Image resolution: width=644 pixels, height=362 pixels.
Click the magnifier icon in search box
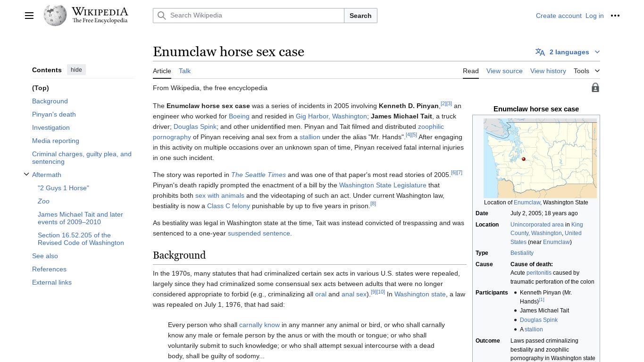(x=162, y=16)
